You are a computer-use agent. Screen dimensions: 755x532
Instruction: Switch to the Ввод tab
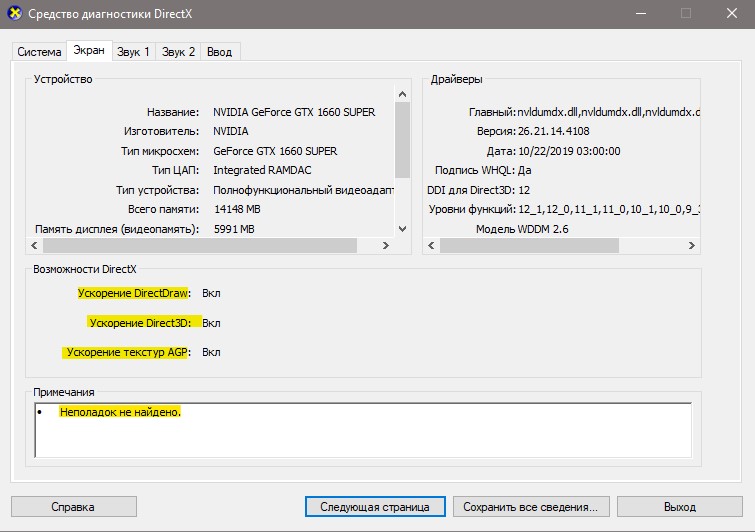220,52
